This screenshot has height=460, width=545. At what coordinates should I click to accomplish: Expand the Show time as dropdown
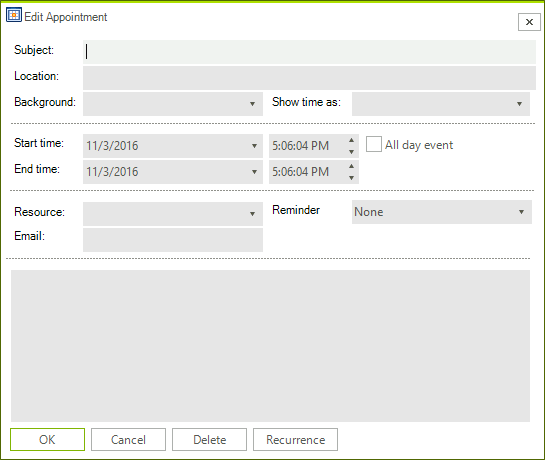[519, 104]
